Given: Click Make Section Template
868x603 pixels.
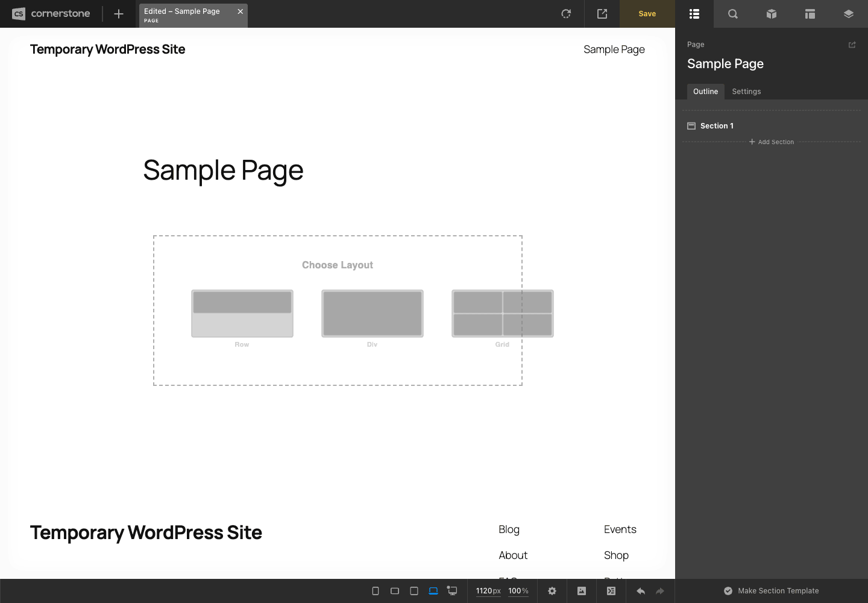Looking at the screenshot, I should 772,591.
